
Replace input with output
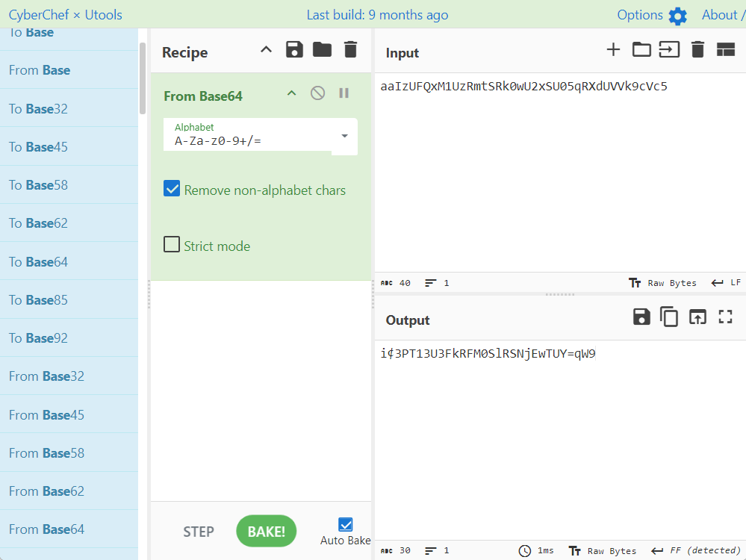coord(698,317)
